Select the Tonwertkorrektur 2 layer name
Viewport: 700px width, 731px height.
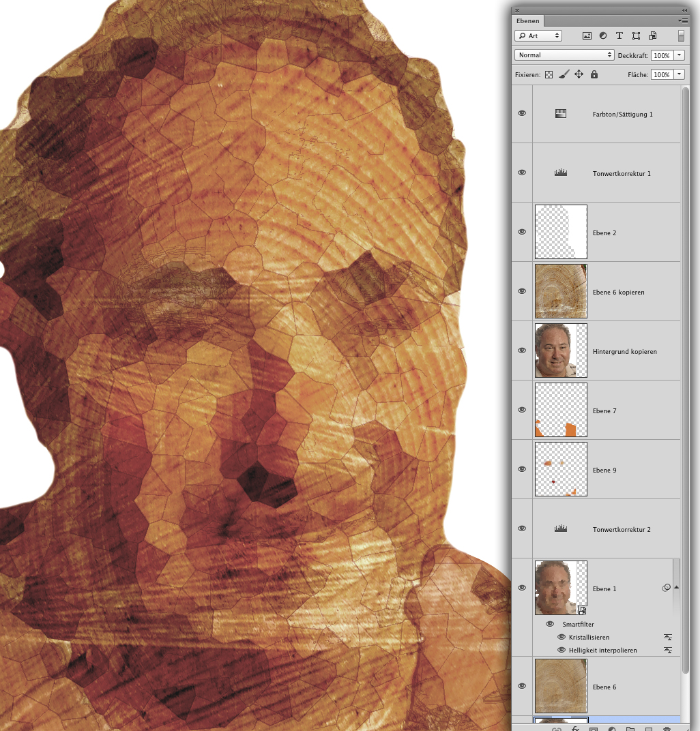pos(622,530)
